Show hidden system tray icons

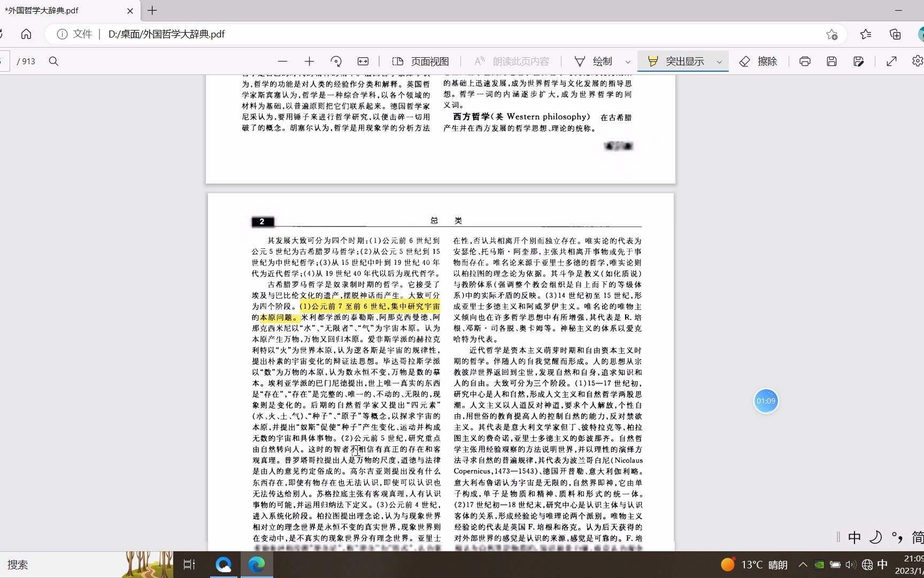803,565
